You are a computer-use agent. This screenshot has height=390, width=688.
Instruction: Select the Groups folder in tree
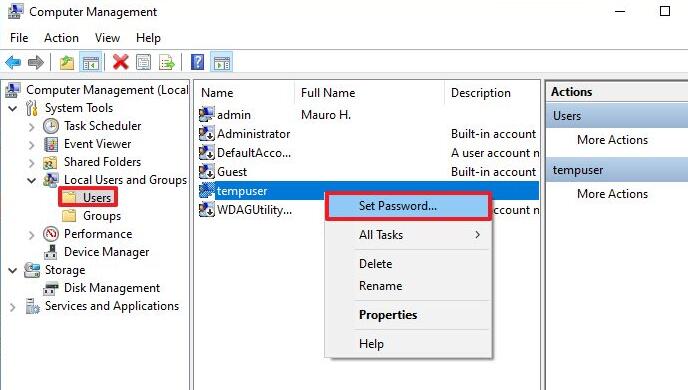pos(102,216)
